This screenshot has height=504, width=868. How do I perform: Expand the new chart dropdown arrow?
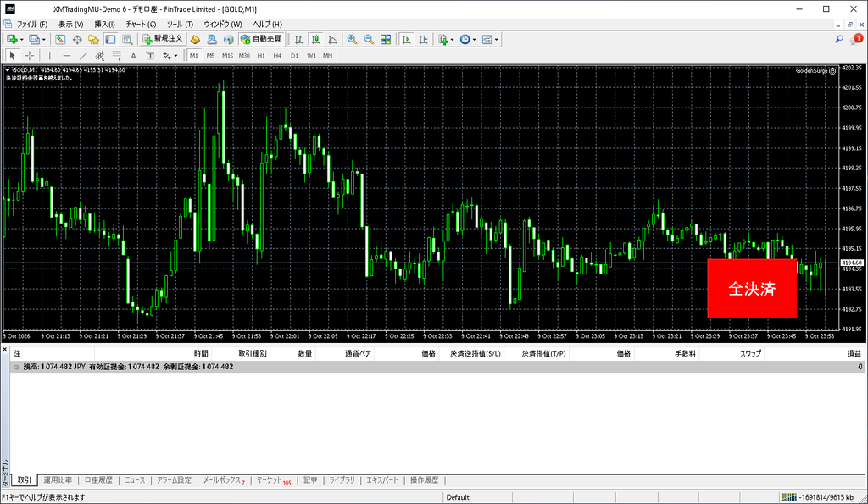click(x=21, y=40)
